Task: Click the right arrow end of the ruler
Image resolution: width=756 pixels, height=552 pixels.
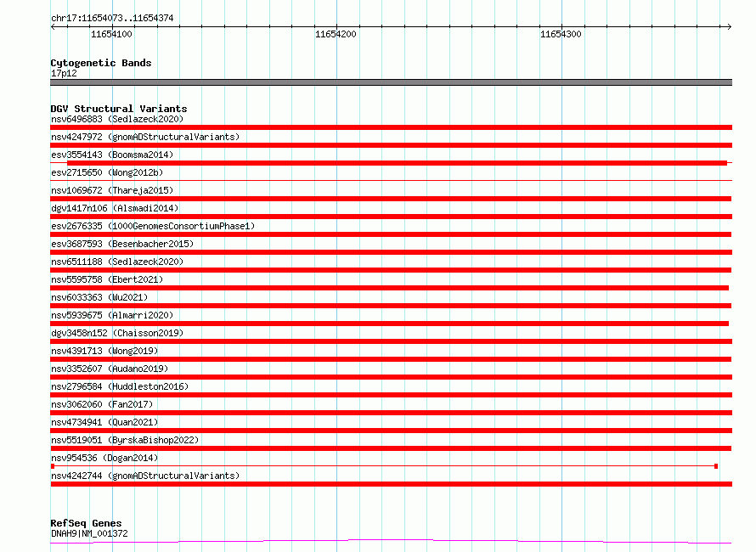Action: [729, 26]
